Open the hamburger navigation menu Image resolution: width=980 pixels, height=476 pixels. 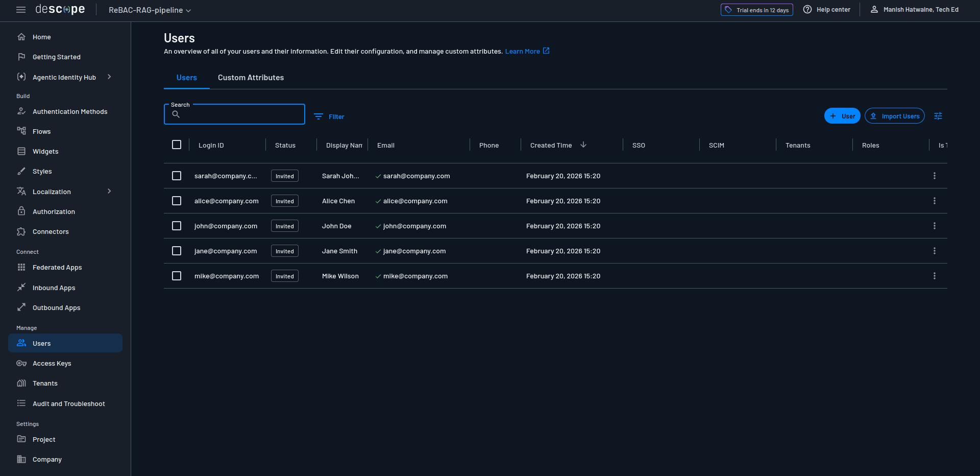point(21,9)
